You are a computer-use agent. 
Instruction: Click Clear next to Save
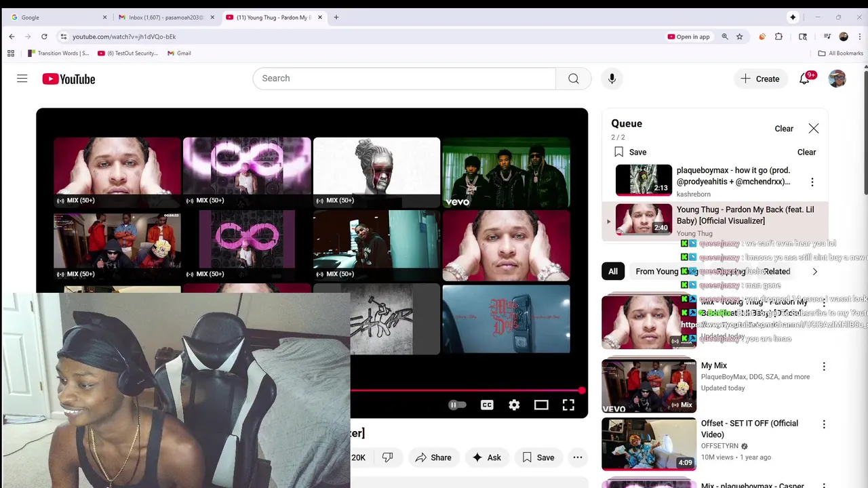click(806, 152)
